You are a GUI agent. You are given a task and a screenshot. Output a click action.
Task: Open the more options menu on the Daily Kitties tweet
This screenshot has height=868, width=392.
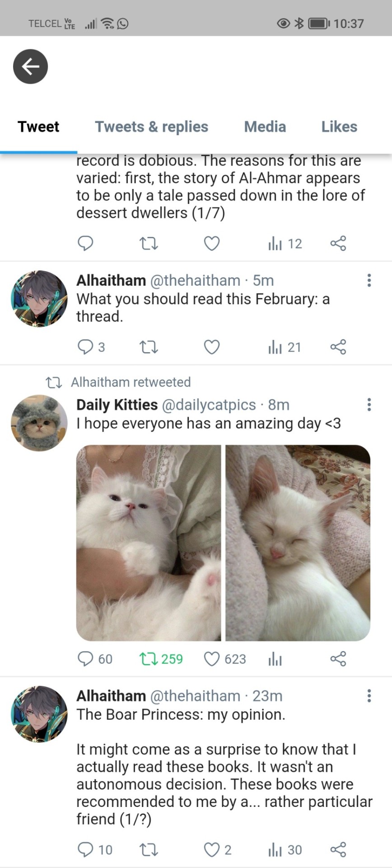click(x=369, y=405)
